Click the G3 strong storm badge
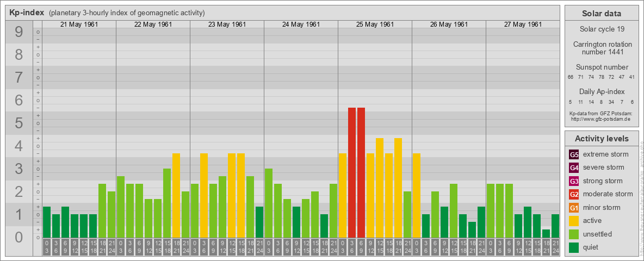This screenshot has width=644, height=261. pyautogui.click(x=574, y=181)
